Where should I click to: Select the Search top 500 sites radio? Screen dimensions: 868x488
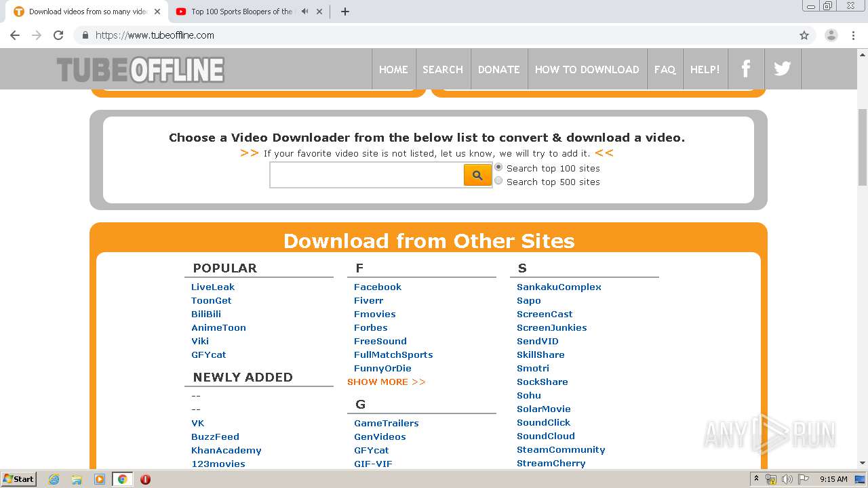pyautogui.click(x=498, y=180)
